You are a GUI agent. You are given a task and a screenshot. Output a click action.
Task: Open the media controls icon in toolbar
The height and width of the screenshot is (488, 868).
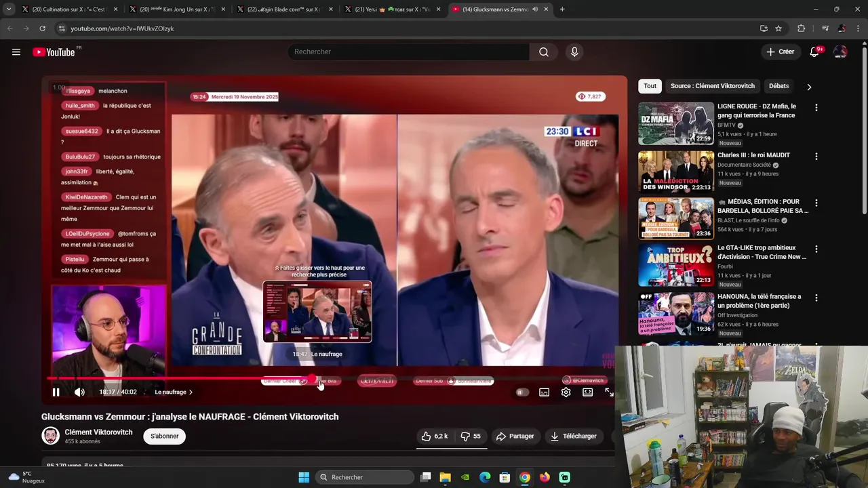click(x=825, y=28)
